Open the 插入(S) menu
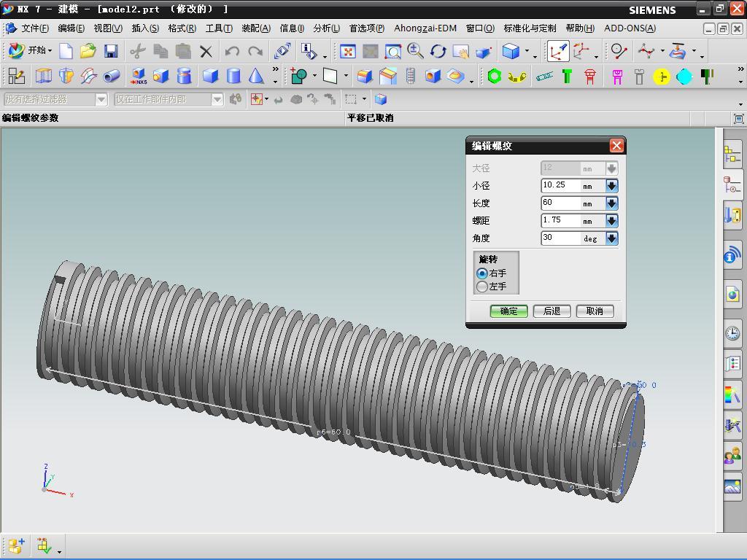The width and height of the screenshot is (747, 560). click(x=145, y=28)
